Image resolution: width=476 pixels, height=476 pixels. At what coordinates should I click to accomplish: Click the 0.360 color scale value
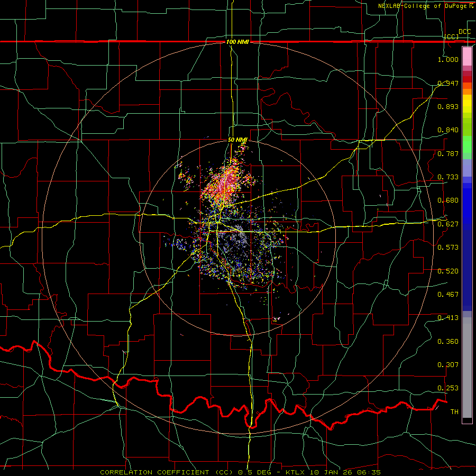448,342
